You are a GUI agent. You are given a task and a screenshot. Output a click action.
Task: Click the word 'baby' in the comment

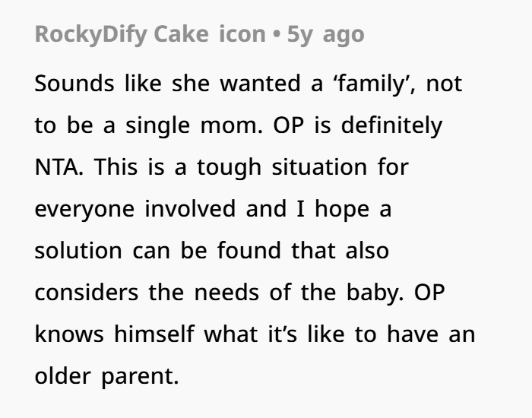373,291
